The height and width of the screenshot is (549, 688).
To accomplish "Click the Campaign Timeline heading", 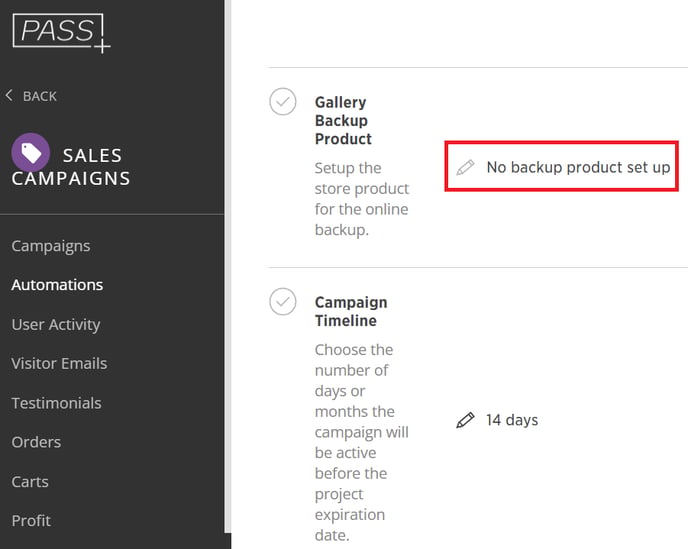I will 350,311.
